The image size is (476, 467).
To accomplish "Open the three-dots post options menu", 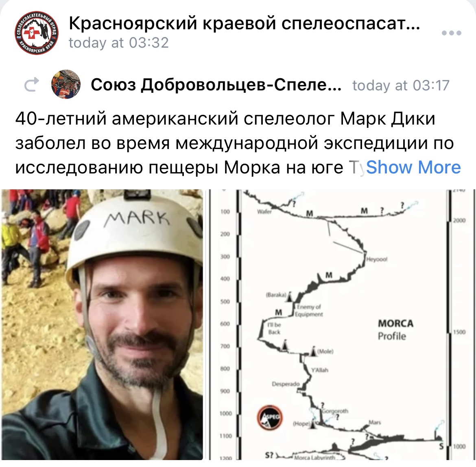I will point(452,33).
